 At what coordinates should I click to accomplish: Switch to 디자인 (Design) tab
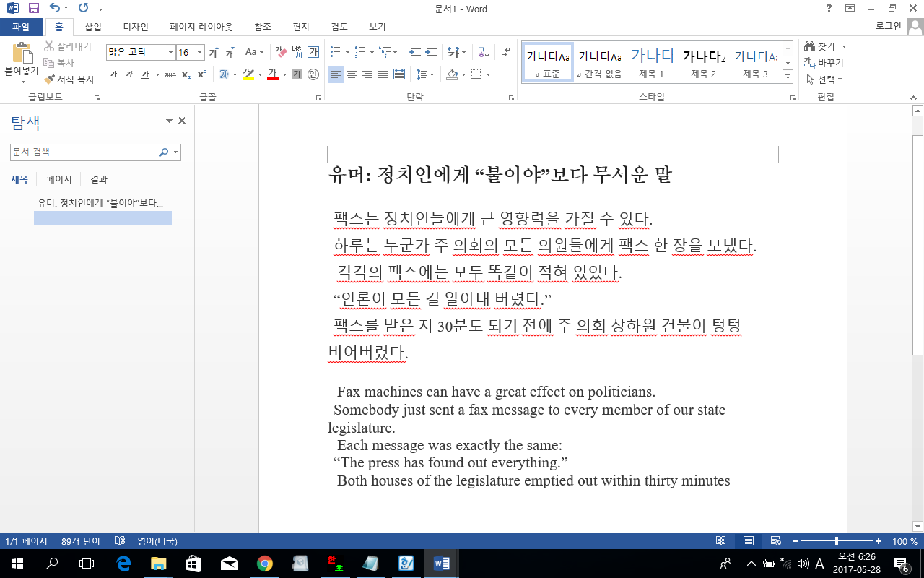click(136, 27)
